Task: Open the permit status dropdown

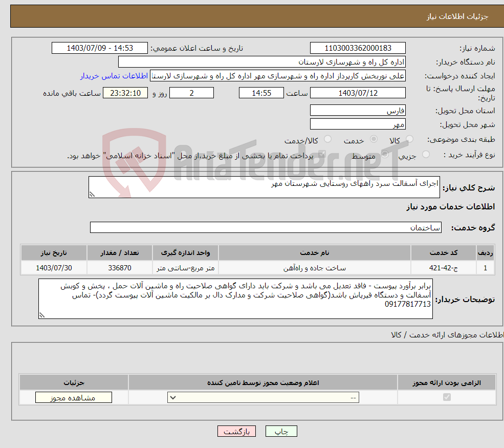Action: (x=263, y=397)
